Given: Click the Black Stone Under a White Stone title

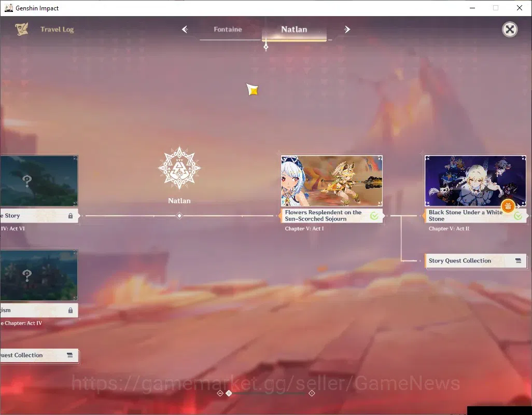Looking at the screenshot, I should point(466,215).
